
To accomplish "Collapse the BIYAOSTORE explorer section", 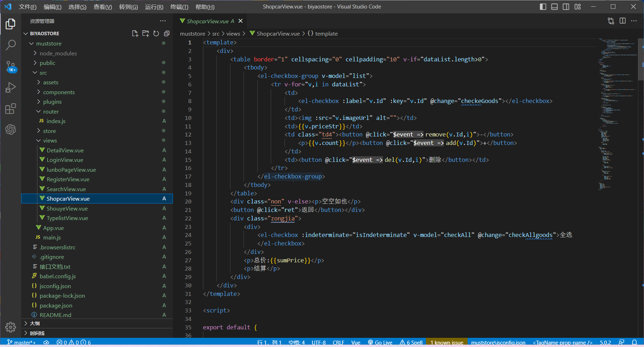I will pyautogui.click(x=25, y=34).
